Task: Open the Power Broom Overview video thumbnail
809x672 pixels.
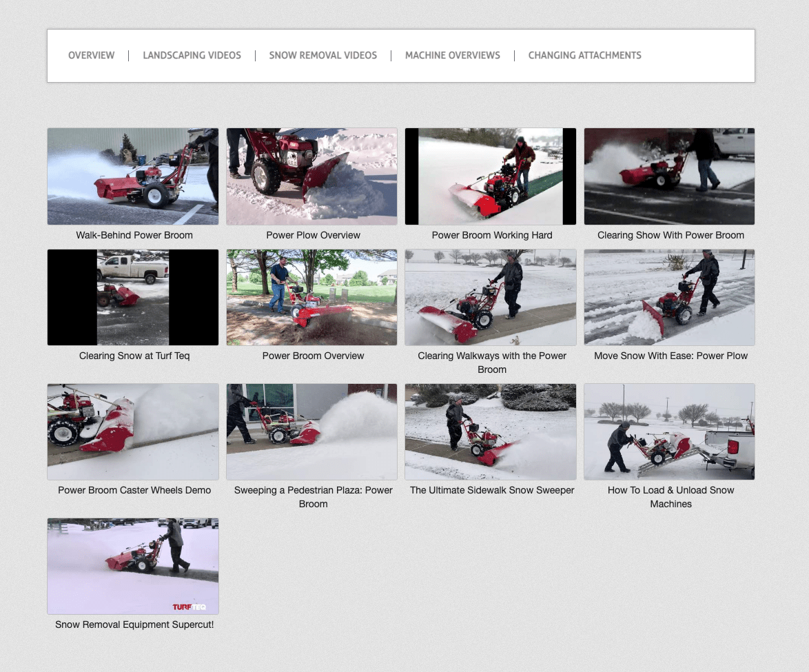Action: [311, 297]
